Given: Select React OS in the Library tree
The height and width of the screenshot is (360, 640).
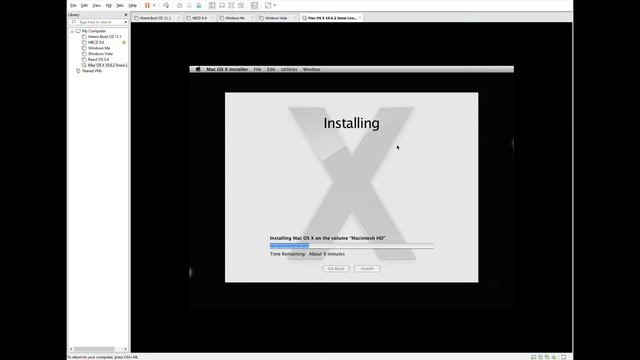Looking at the screenshot, I should tap(98, 60).
